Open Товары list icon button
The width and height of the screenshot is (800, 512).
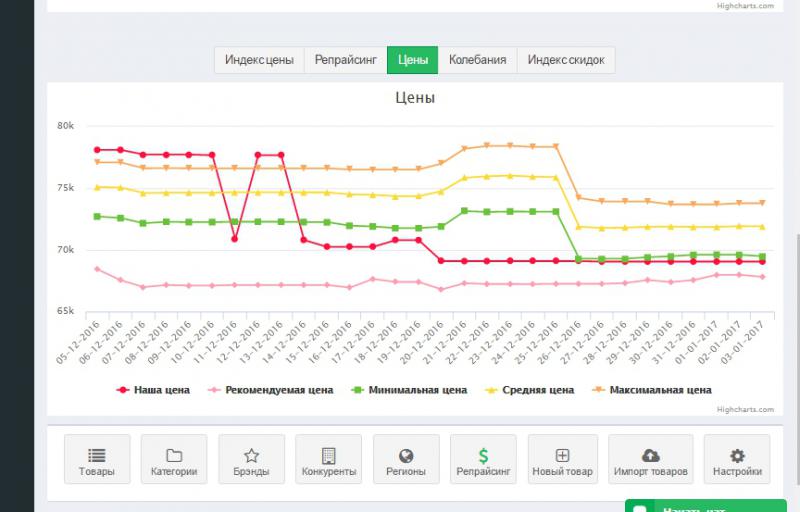pos(97,461)
